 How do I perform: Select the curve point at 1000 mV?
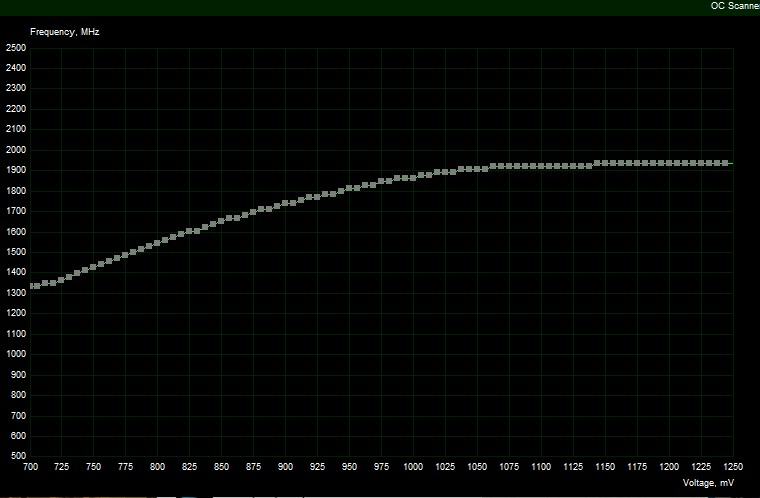point(413,178)
